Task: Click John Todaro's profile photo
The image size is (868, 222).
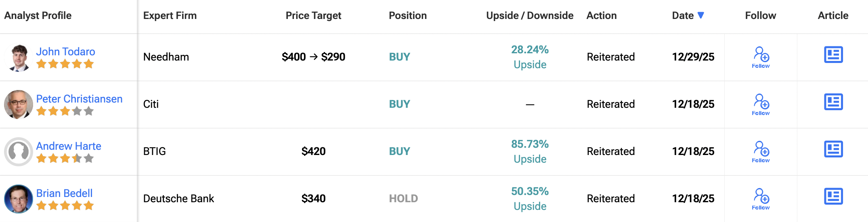Action: 18,58
